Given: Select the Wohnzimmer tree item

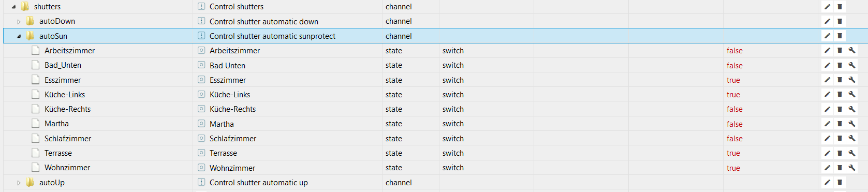Looking at the screenshot, I should (67, 168).
